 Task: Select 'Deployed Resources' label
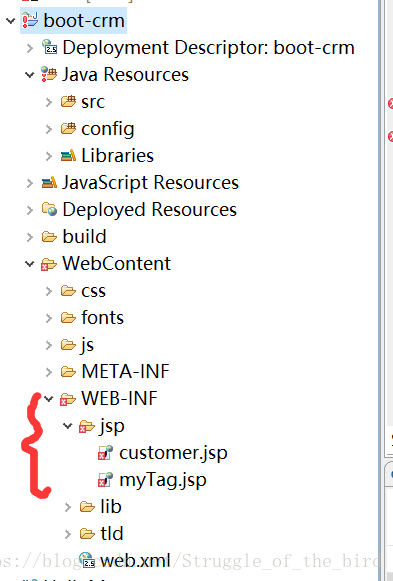(x=150, y=210)
